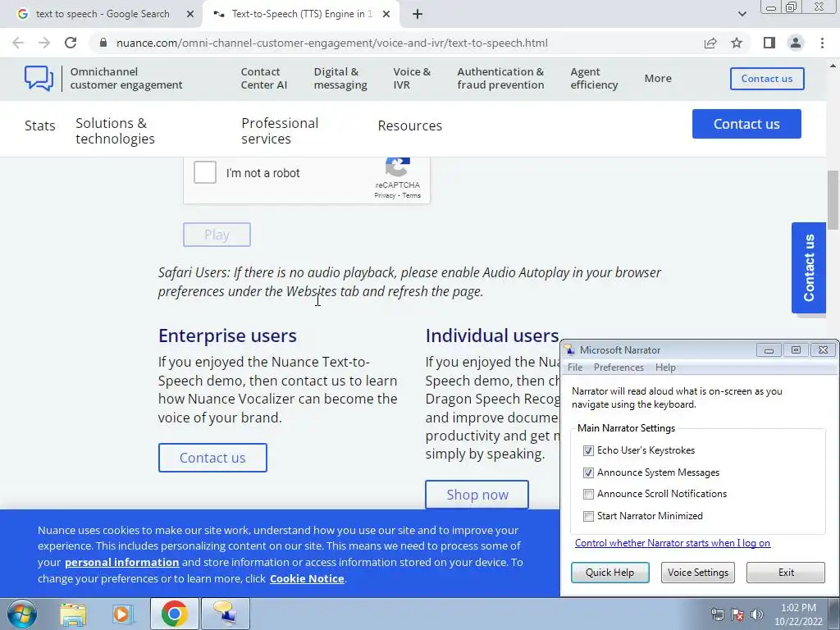
Task: Uncheck Announce System Messages
Action: pyautogui.click(x=588, y=472)
